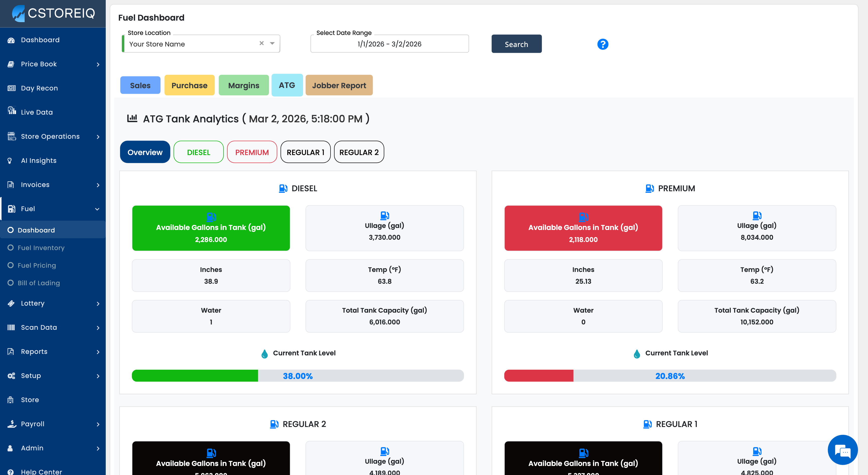Click the Search button
The image size is (868, 475).
516,44
